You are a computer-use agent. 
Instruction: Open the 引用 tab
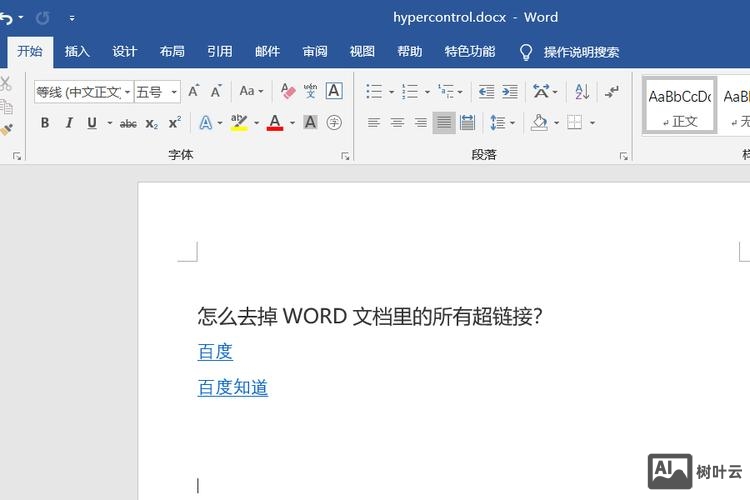[x=220, y=51]
